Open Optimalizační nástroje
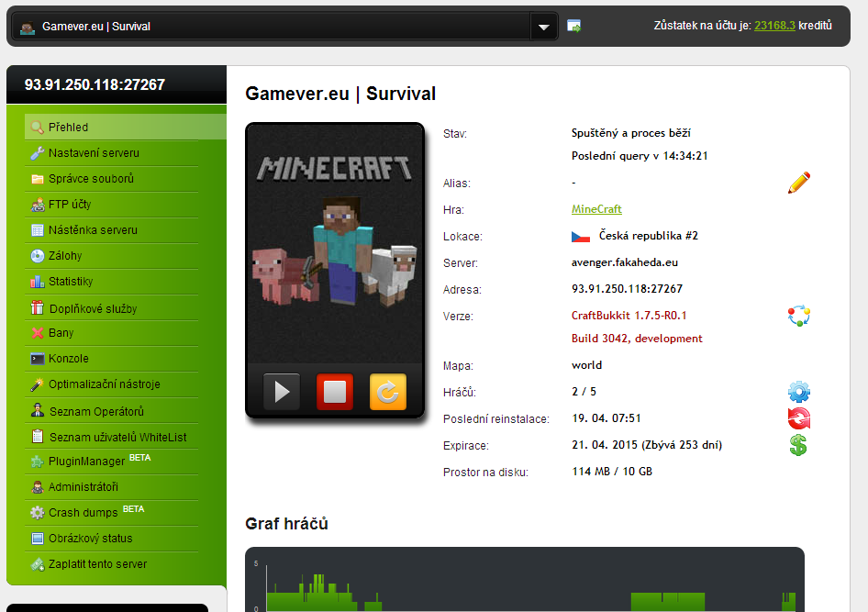The height and width of the screenshot is (612, 868). (111, 384)
